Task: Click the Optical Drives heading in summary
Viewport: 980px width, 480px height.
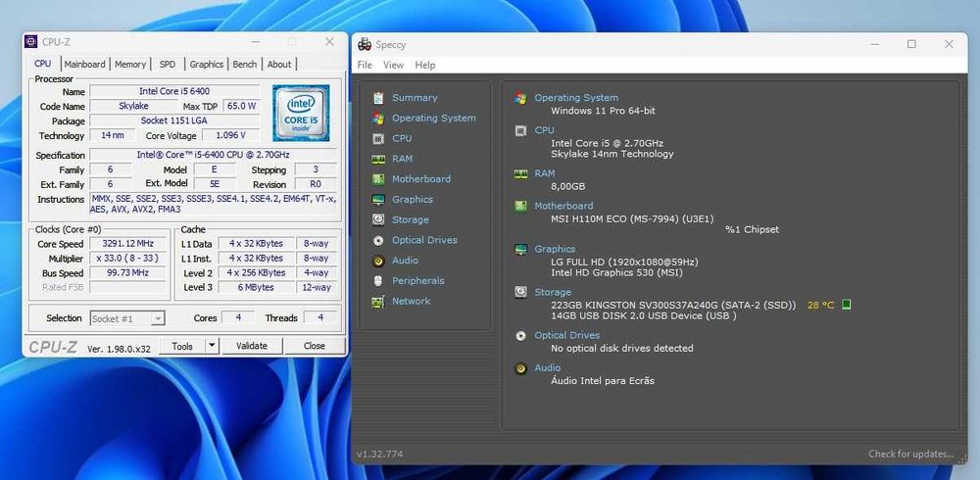Action: click(566, 336)
